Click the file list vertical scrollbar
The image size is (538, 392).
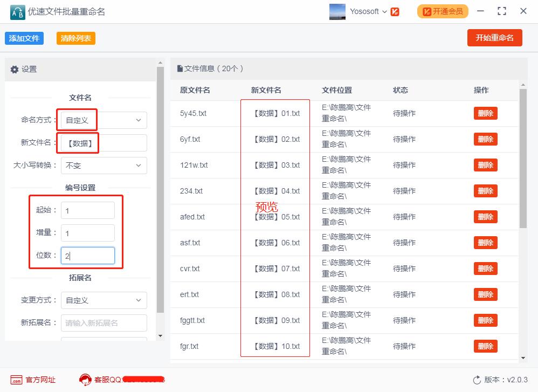pos(523,162)
